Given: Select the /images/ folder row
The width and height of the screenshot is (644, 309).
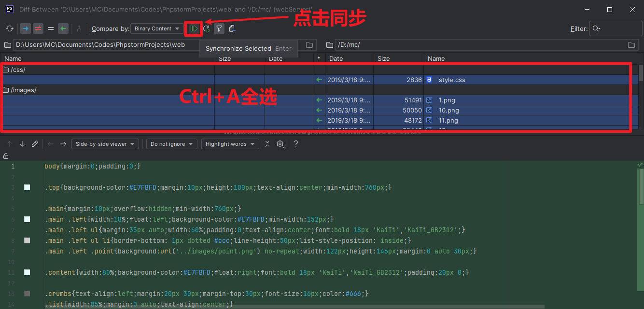Looking at the screenshot, I should tap(319, 90).
